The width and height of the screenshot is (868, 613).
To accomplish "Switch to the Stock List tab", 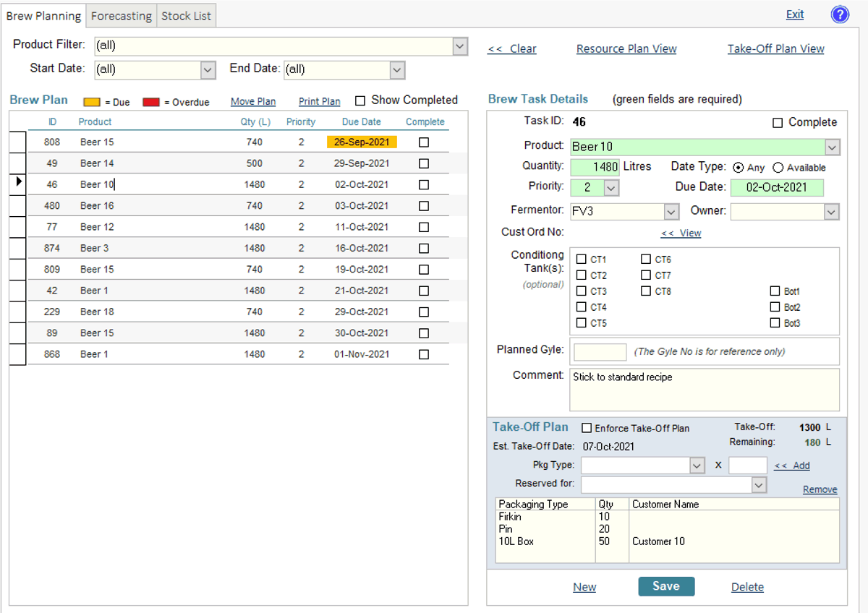I will pos(186,15).
